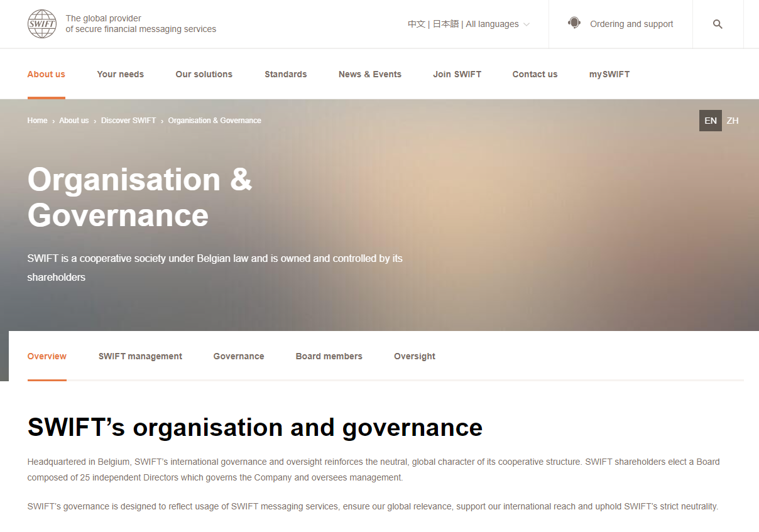Select Chinese 中文 language link
This screenshot has width=759, height=532.
[416, 24]
